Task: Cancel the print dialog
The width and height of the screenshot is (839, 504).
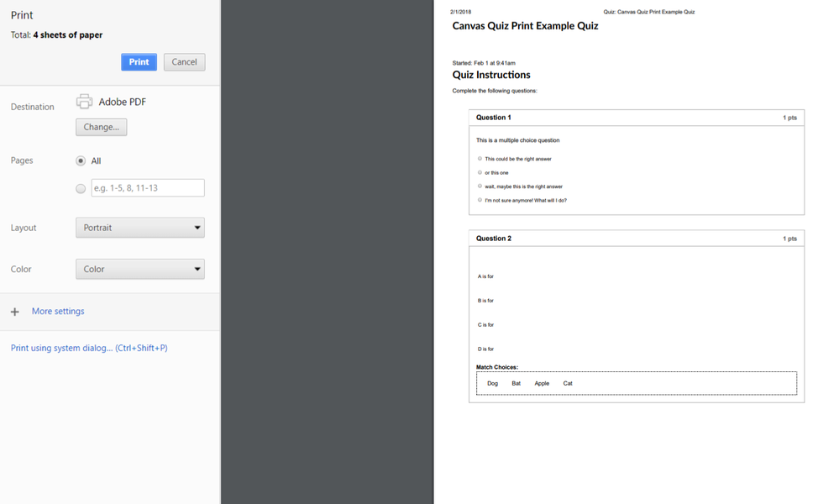Action: coord(184,62)
